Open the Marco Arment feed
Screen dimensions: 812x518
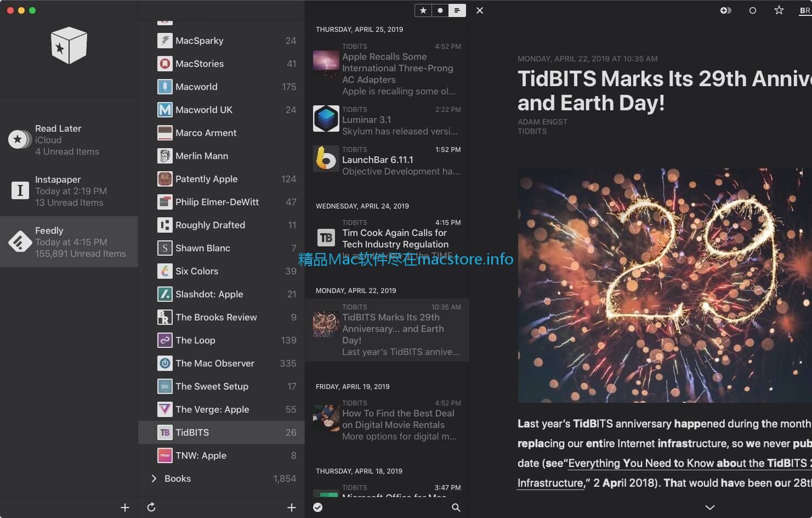pyautogui.click(x=222, y=133)
